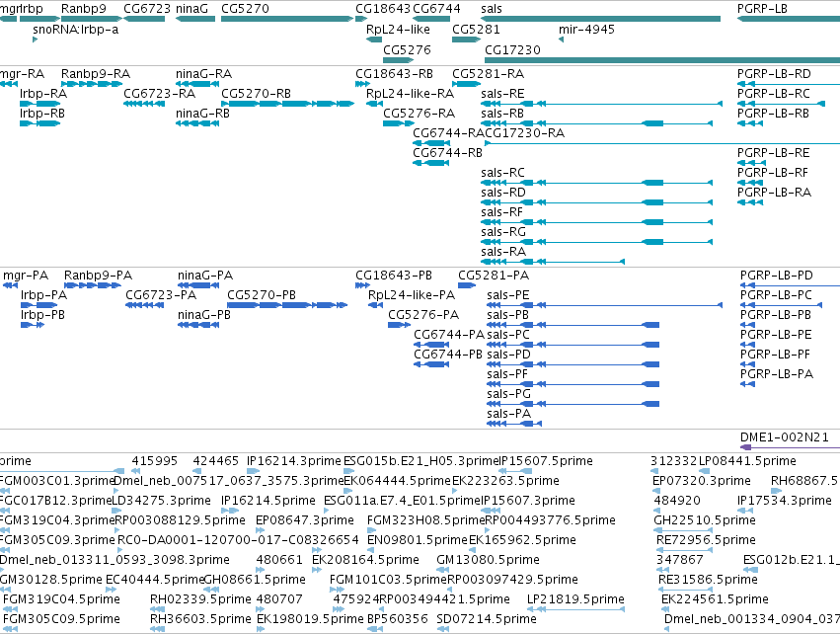Screen dimensions: 840x634
Task: Click the CG5281-PA protein label
Action: (494, 275)
